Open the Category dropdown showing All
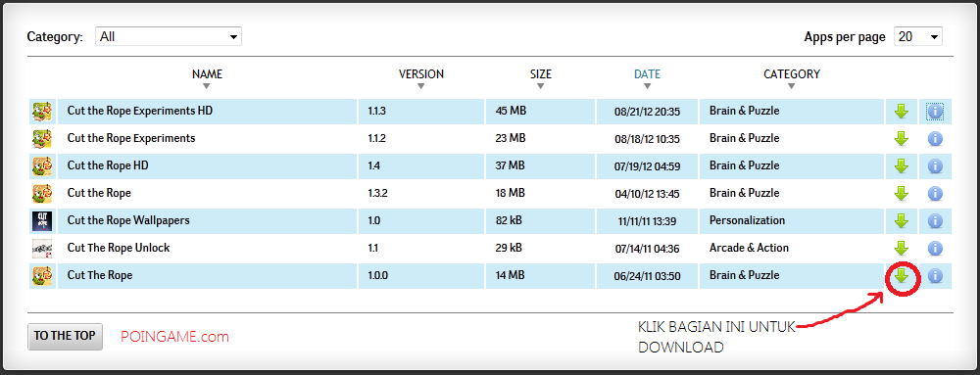 tap(169, 37)
